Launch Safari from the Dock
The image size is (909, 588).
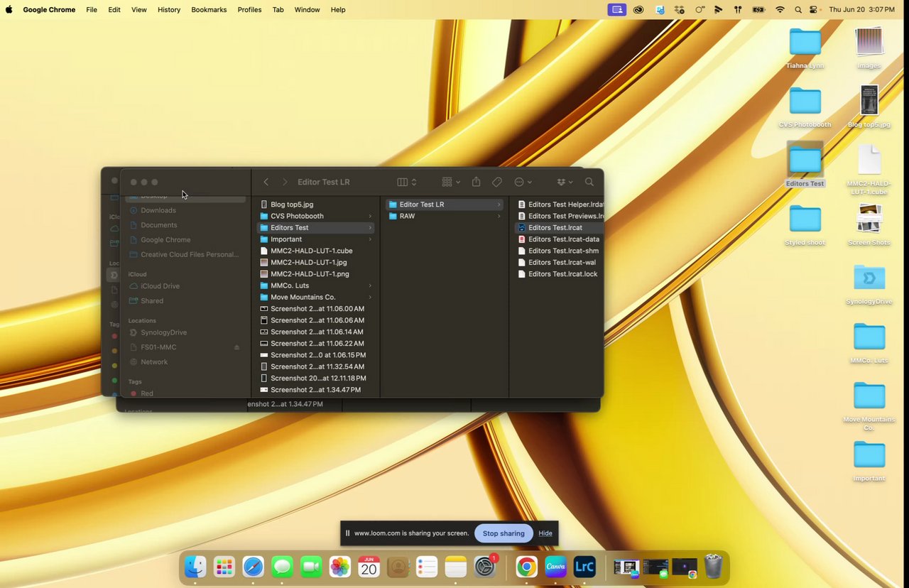click(x=254, y=567)
